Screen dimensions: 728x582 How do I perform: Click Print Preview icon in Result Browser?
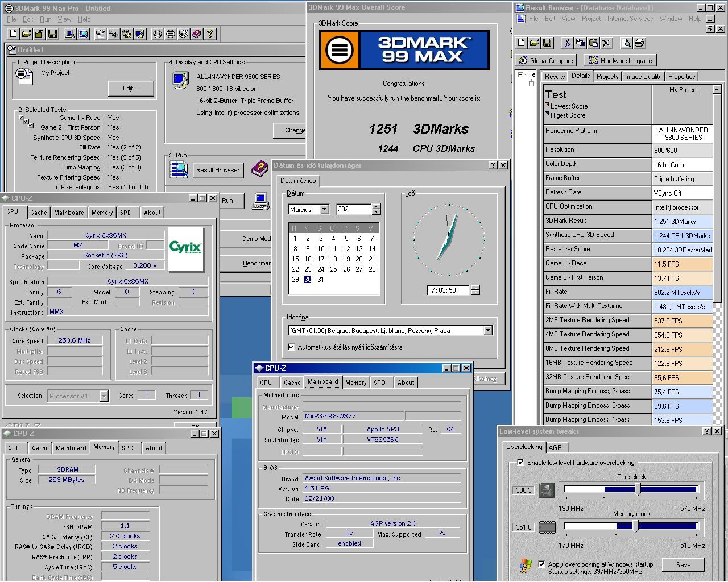(626, 43)
